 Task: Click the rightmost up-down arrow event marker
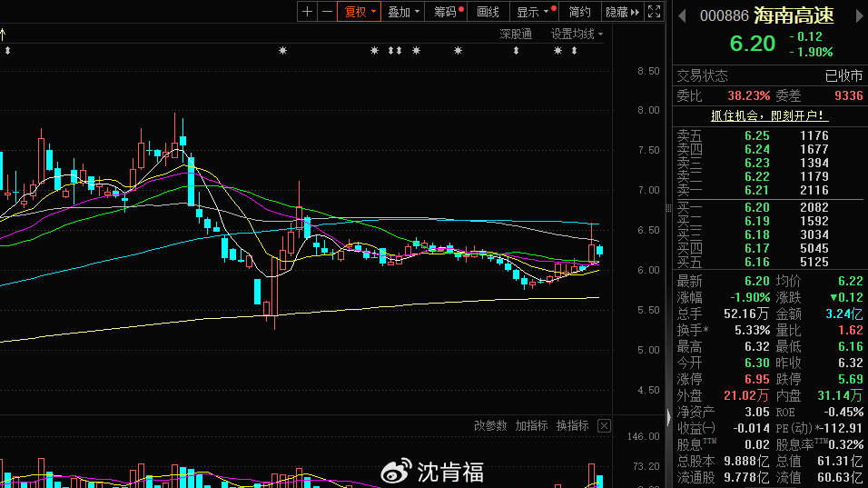[x=574, y=51]
